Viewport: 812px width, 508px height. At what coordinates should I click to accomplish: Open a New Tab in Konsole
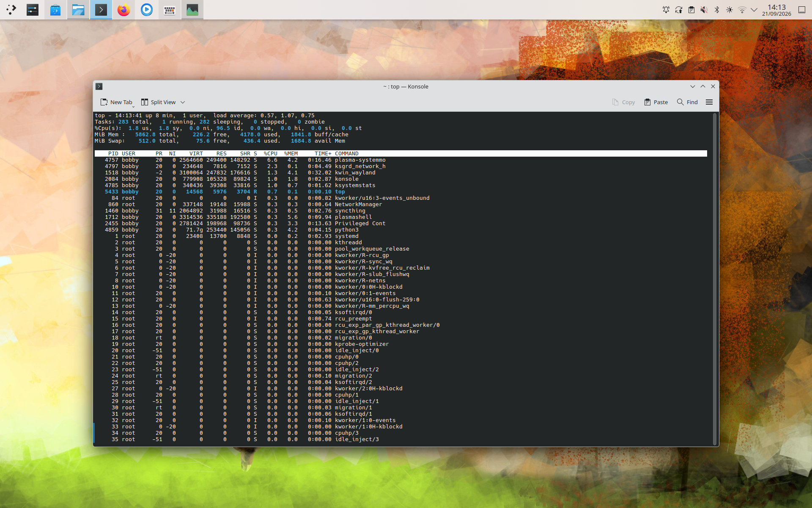click(x=116, y=102)
